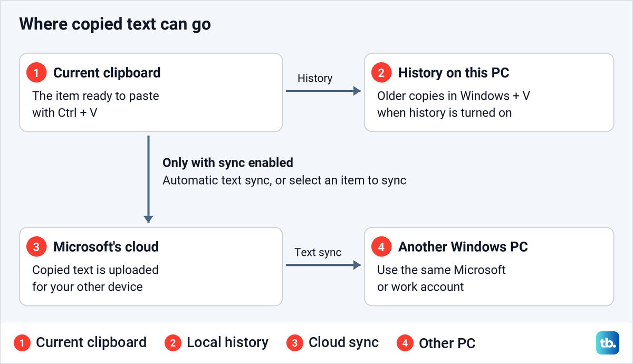Click the line "Older copies in Windows + V"
Image resolution: width=633 pixels, height=364 pixels.
pyautogui.click(x=454, y=96)
